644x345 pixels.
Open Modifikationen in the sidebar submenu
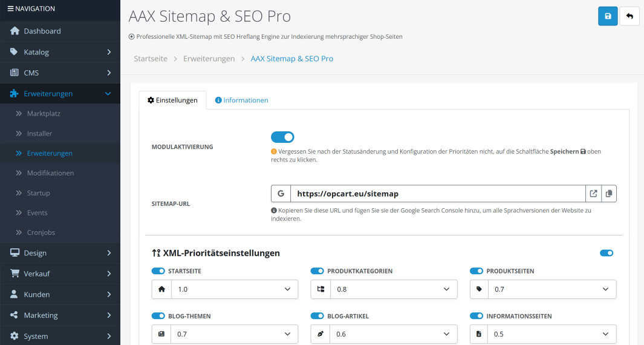pyautogui.click(x=50, y=173)
